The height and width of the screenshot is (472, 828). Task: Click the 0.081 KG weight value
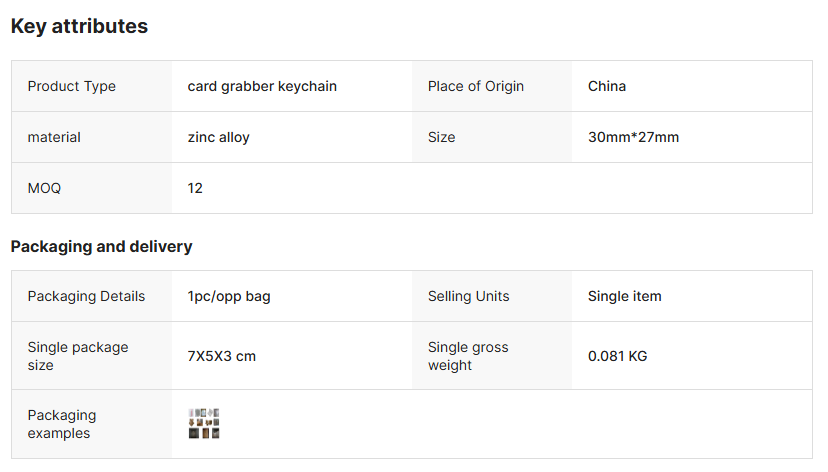[x=617, y=356]
